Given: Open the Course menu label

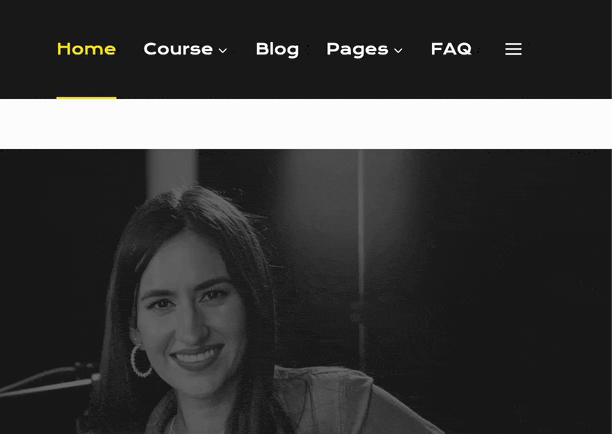Looking at the screenshot, I should pos(178,49).
